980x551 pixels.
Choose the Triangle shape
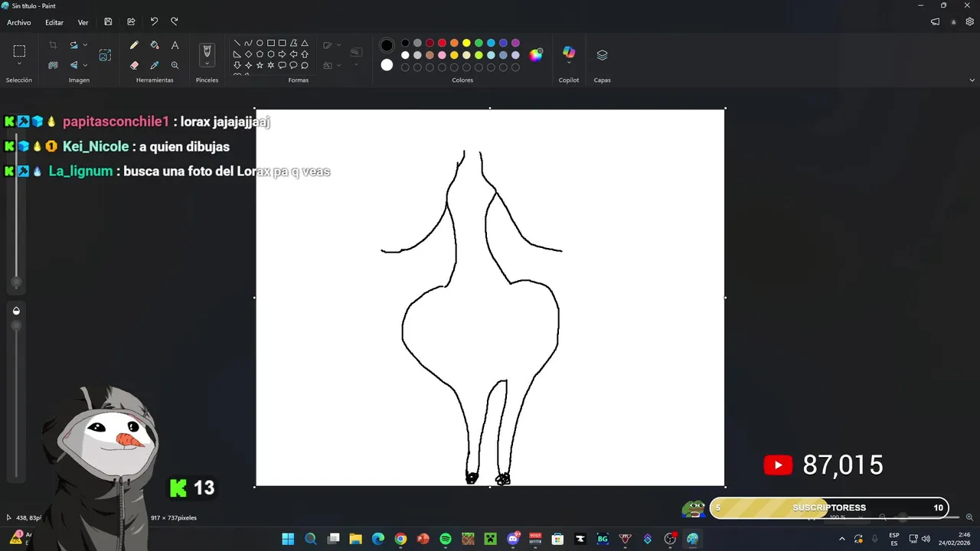click(x=305, y=43)
